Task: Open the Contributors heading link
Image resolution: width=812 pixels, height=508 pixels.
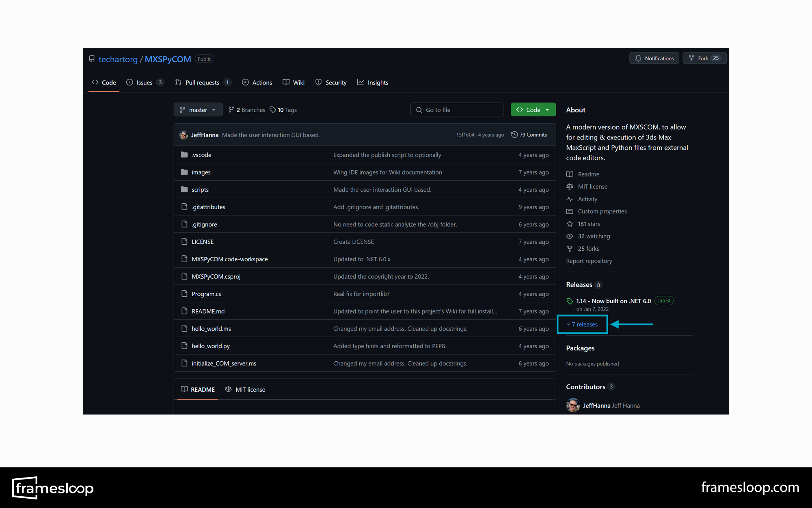Action: point(590,387)
